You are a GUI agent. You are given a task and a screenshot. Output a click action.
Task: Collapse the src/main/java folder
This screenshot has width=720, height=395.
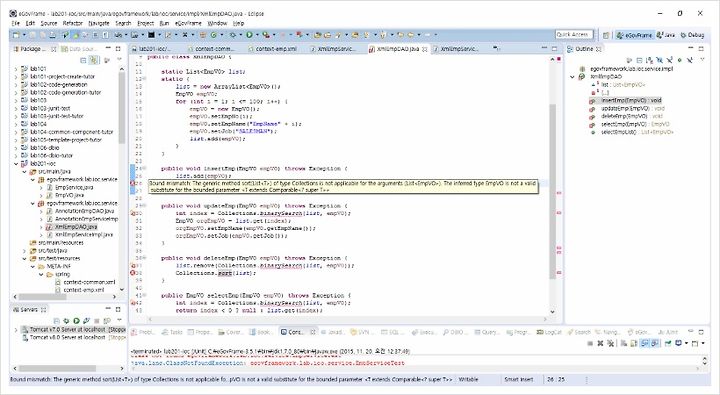coord(24,171)
